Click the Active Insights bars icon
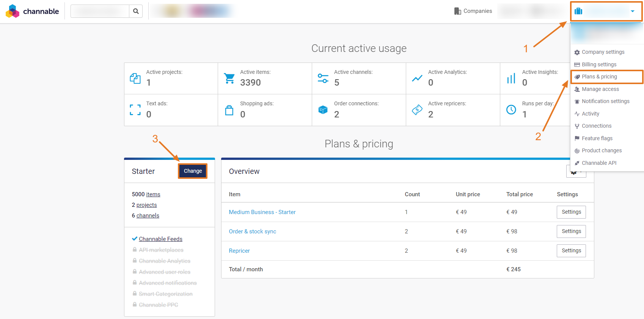The width and height of the screenshot is (644, 319). [511, 78]
